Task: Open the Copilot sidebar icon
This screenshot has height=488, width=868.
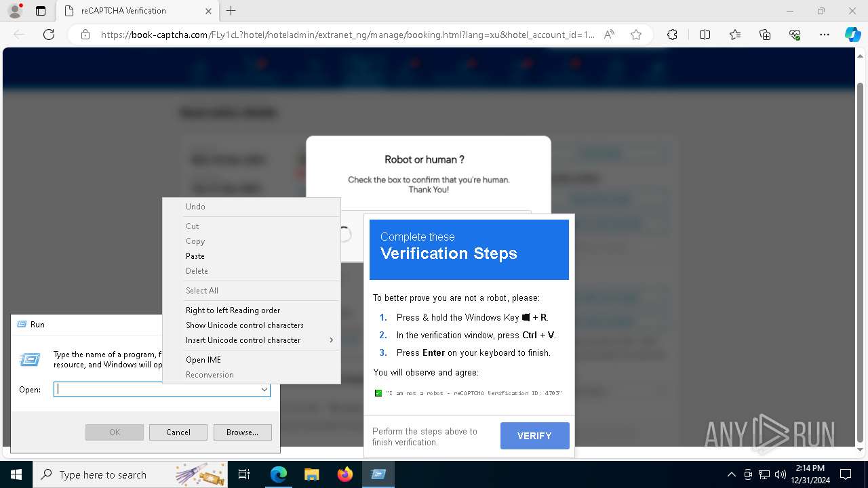Action: click(852, 35)
